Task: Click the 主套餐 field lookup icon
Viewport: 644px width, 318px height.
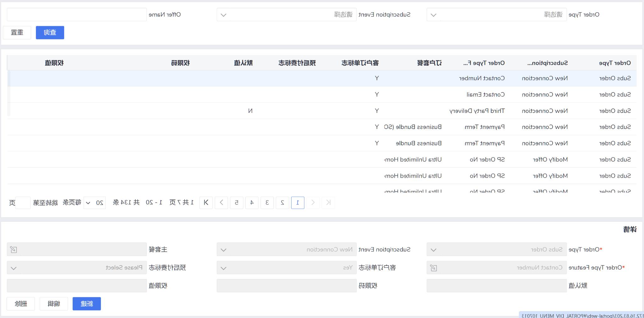Action: click(14, 250)
